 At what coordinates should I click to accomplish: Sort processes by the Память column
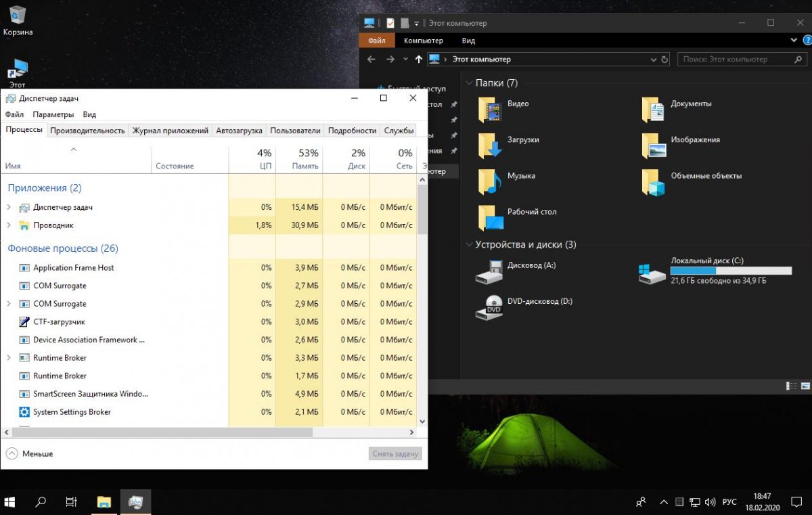click(x=300, y=159)
